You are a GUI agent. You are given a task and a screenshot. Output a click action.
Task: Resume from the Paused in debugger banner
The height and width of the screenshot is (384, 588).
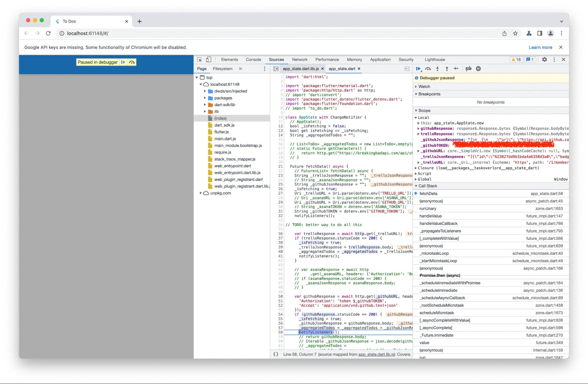point(123,62)
